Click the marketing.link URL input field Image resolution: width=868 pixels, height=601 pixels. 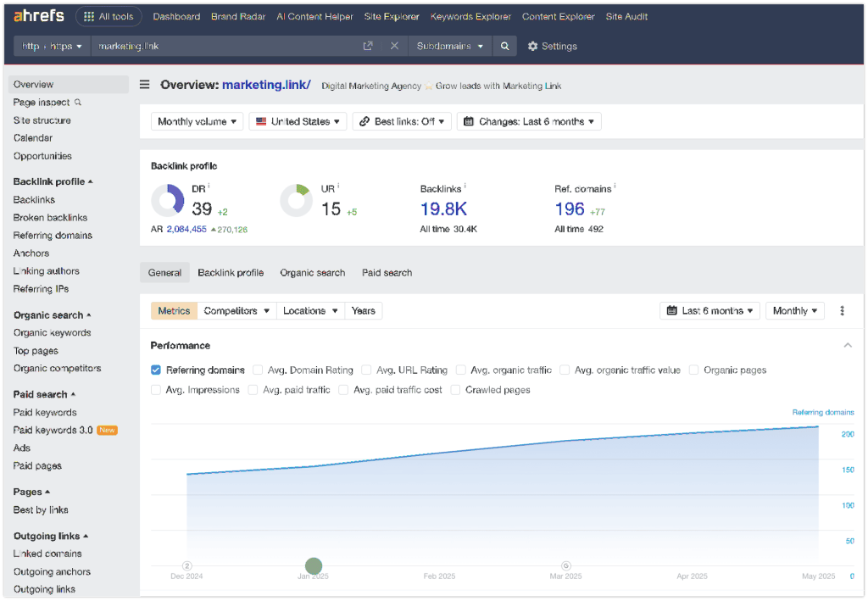pos(227,46)
